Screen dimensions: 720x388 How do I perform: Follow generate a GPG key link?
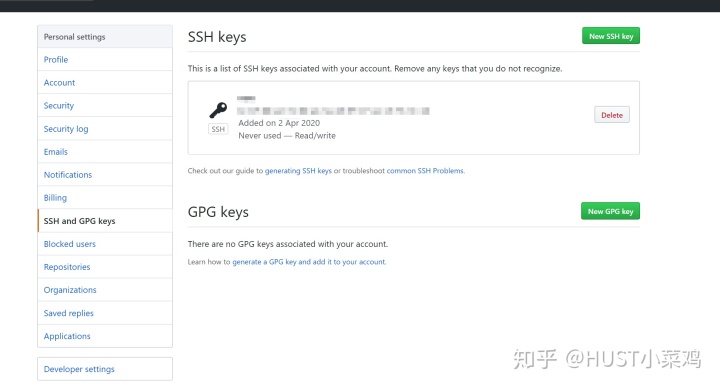coord(309,262)
